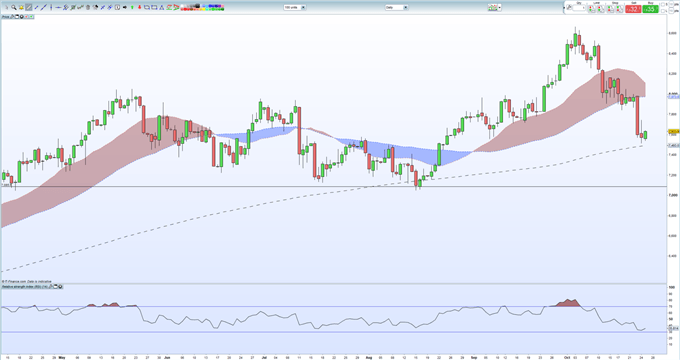Click the green Buy price button

pyautogui.click(x=651, y=9)
